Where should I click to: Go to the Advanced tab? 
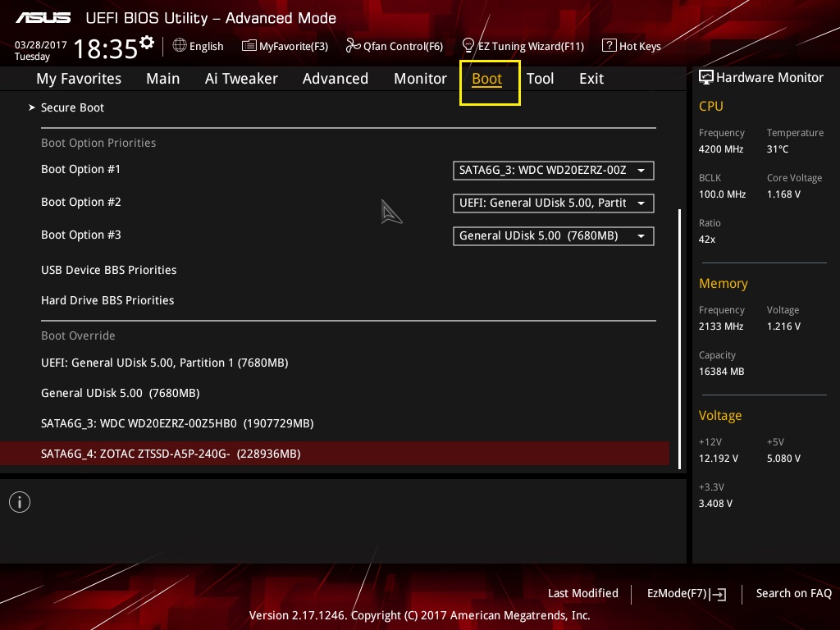pos(336,79)
